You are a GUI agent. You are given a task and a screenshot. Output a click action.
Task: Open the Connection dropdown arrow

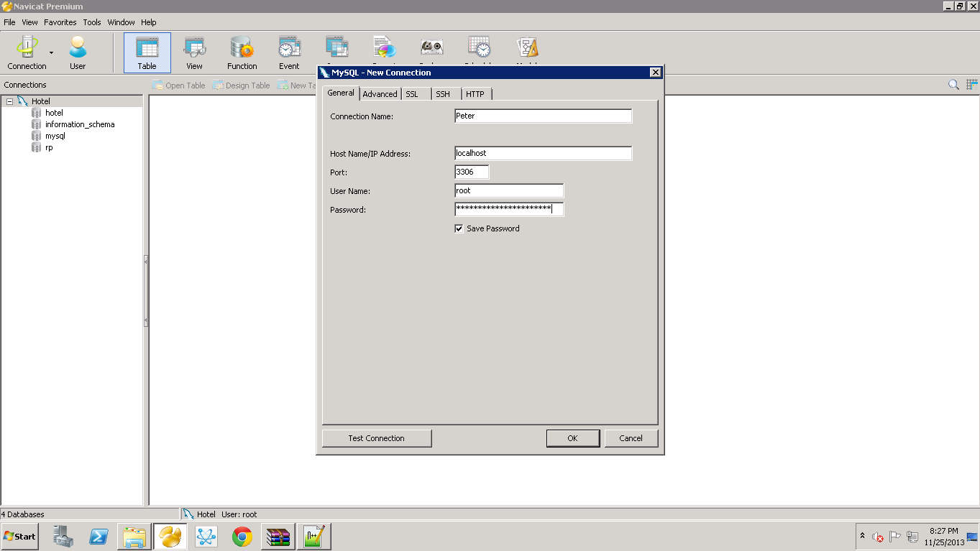51,53
